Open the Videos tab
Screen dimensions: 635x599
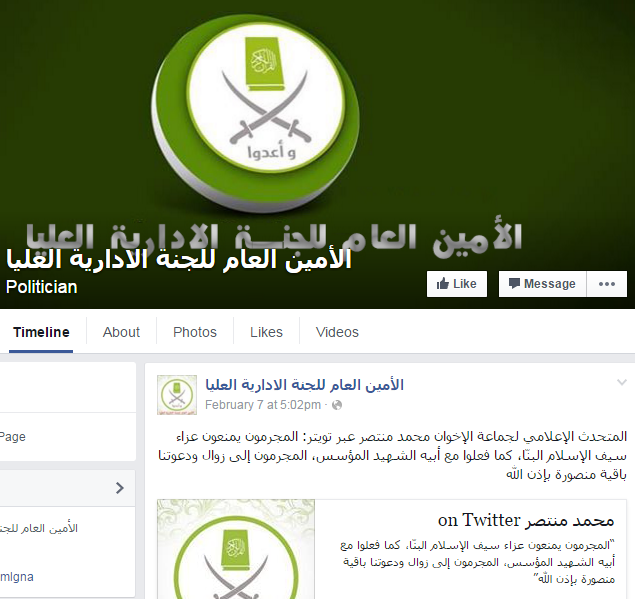click(x=337, y=333)
